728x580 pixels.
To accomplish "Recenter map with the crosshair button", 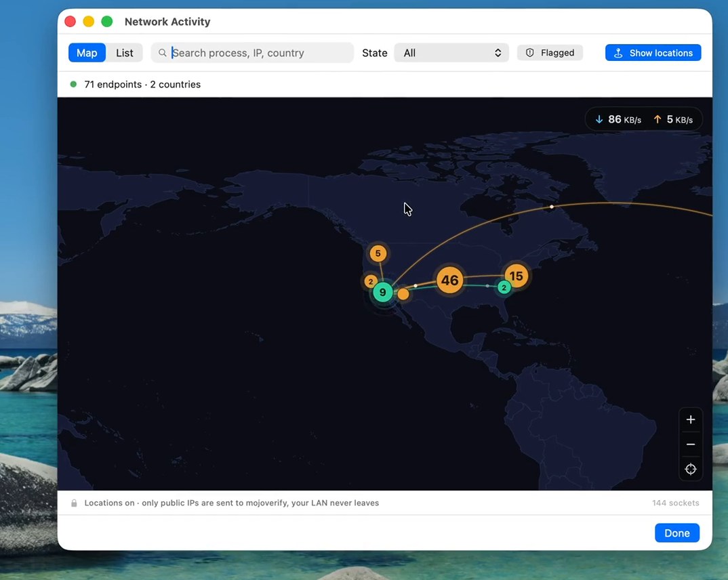I will pos(691,469).
